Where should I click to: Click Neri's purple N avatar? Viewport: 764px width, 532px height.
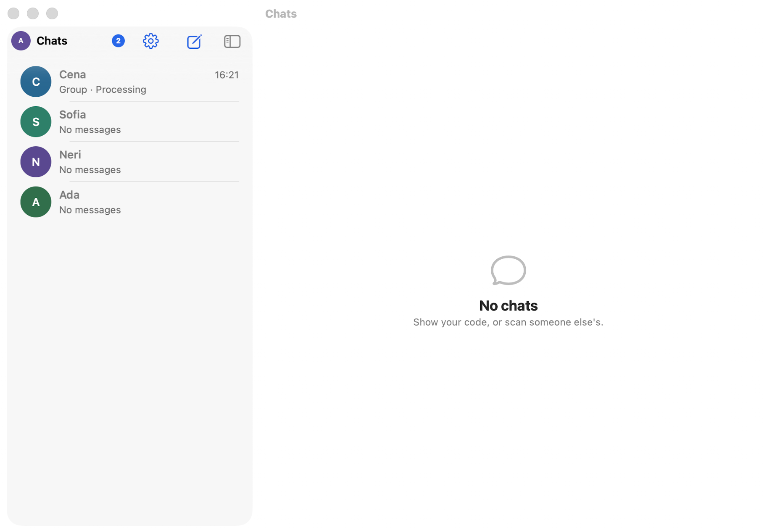(36, 162)
